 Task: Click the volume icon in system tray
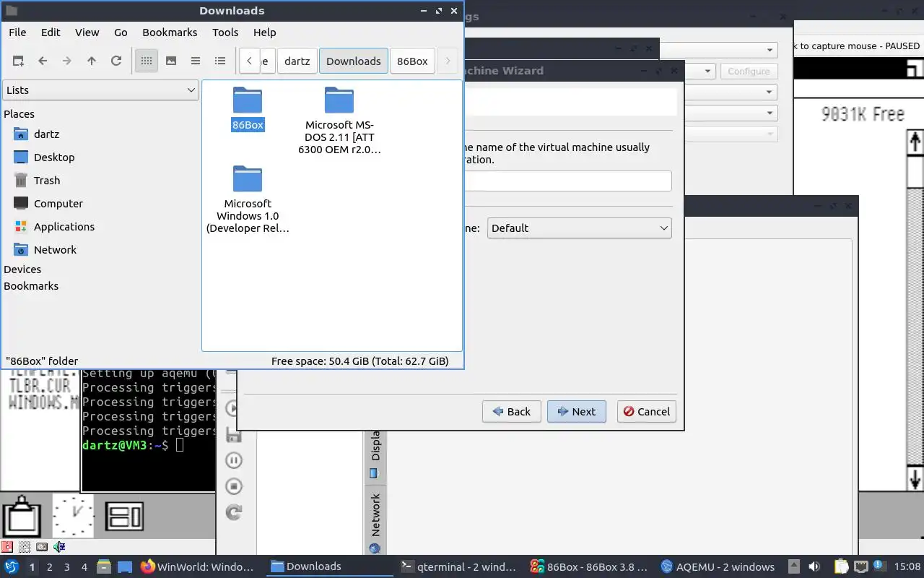(x=814, y=567)
